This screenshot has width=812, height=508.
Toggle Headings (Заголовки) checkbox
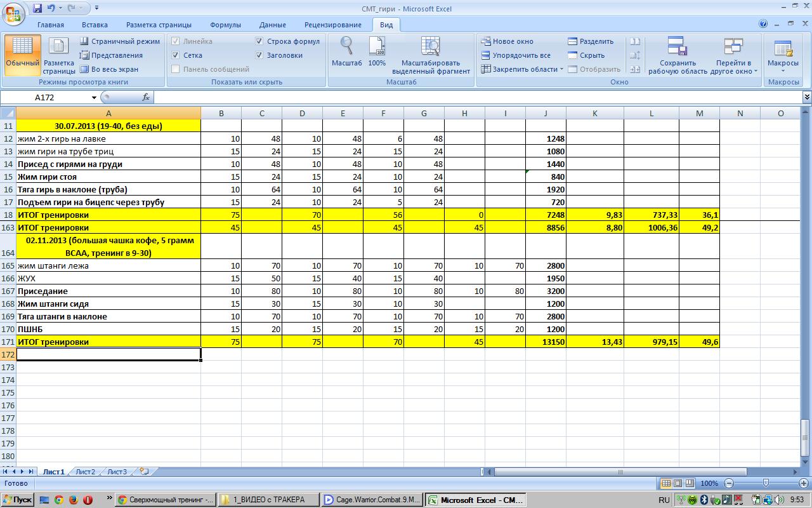259,55
